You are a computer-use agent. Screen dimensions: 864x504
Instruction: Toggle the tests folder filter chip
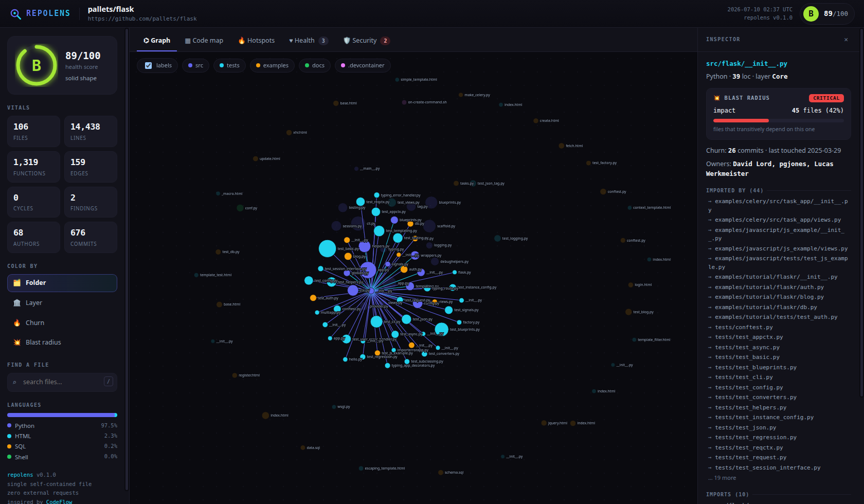[x=229, y=65]
